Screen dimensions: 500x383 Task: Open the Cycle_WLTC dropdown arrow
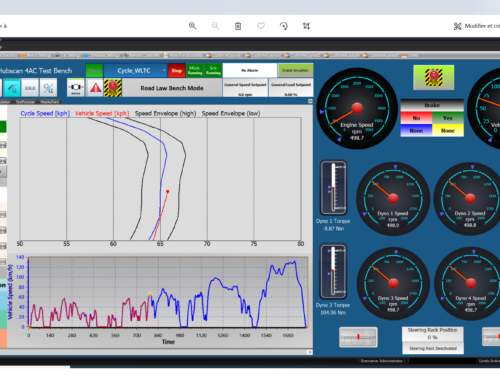164,71
